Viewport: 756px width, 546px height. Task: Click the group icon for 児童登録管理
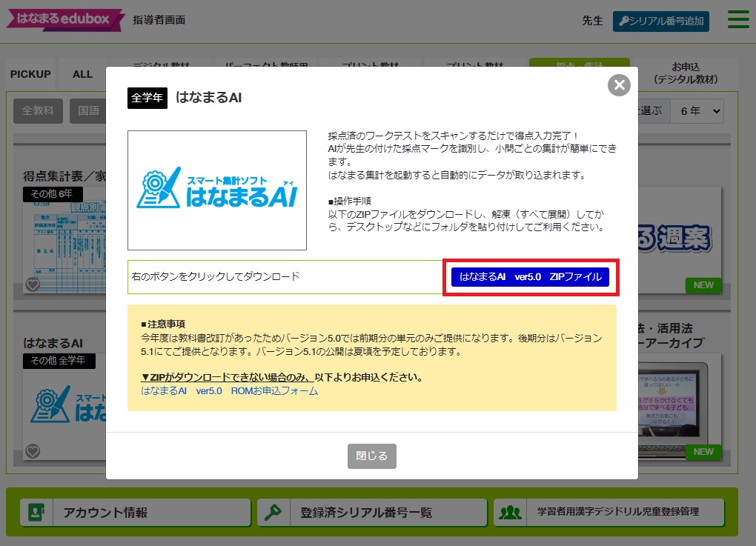coord(510,512)
